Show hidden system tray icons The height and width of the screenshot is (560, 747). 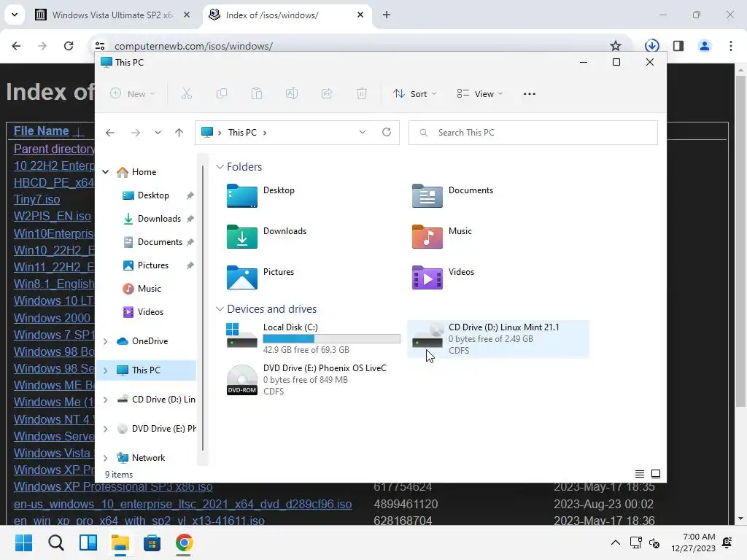pyautogui.click(x=616, y=542)
